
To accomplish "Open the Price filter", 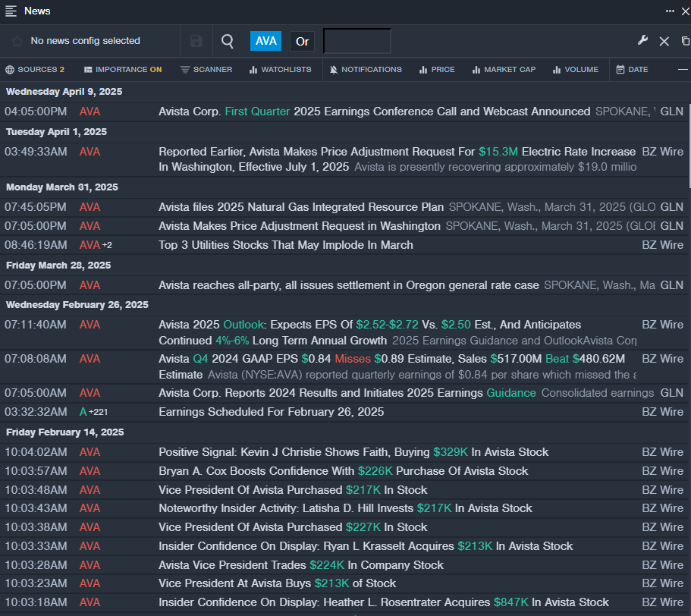I will (x=437, y=70).
